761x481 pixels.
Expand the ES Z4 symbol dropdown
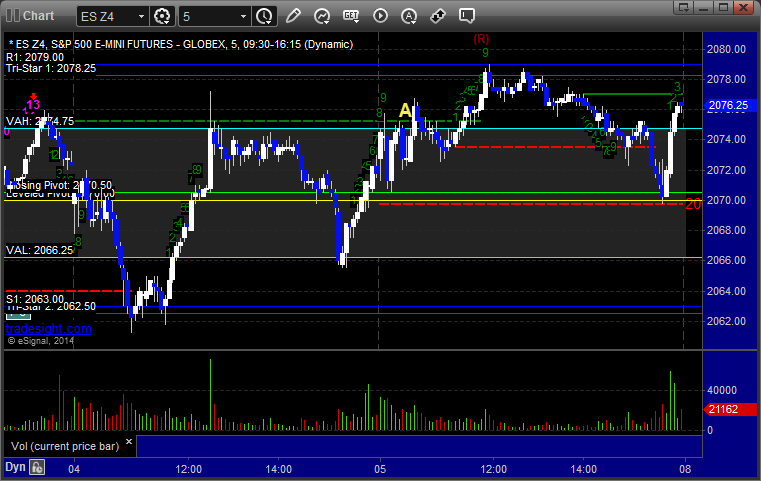pyautogui.click(x=141, y=17)
